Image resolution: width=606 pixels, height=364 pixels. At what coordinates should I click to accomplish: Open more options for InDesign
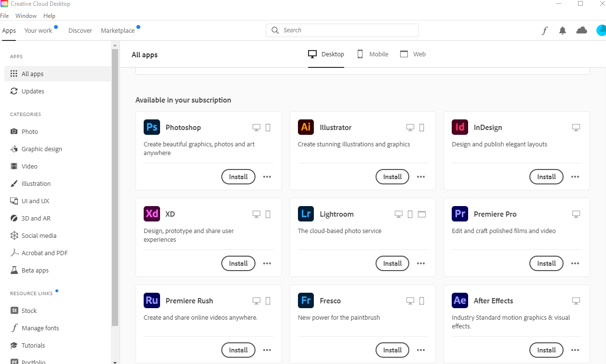pos(575,177)
